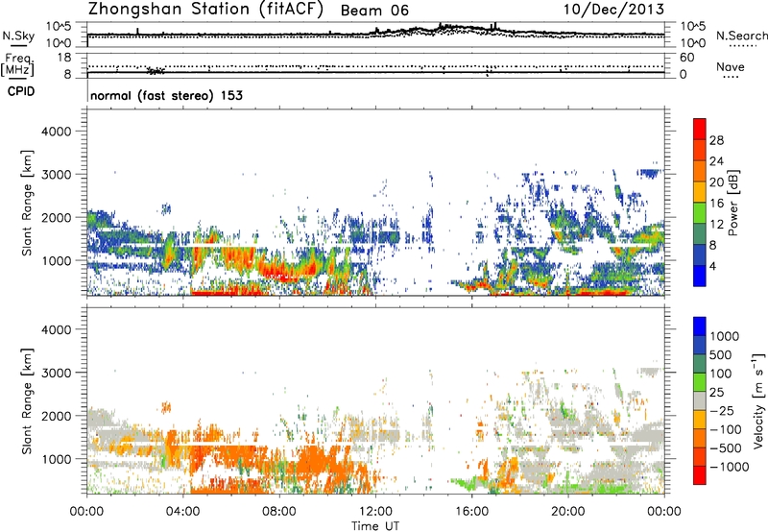Click velocity colorbar '-1000' tick label
Screen dimensions: 768x532
coord(730,467)
